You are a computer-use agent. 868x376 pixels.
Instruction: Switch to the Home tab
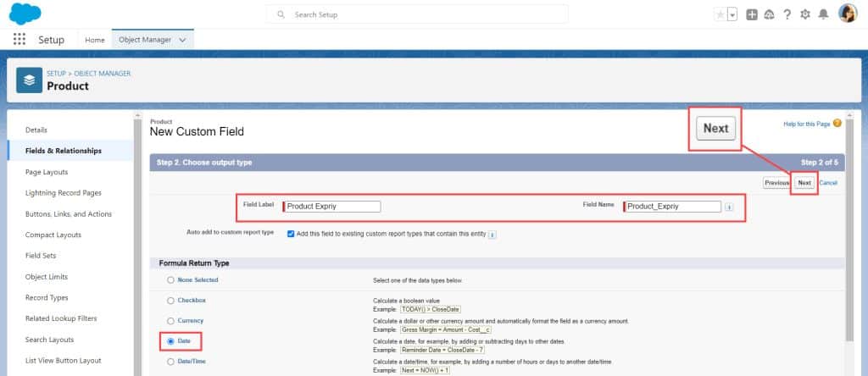point(95,40)
